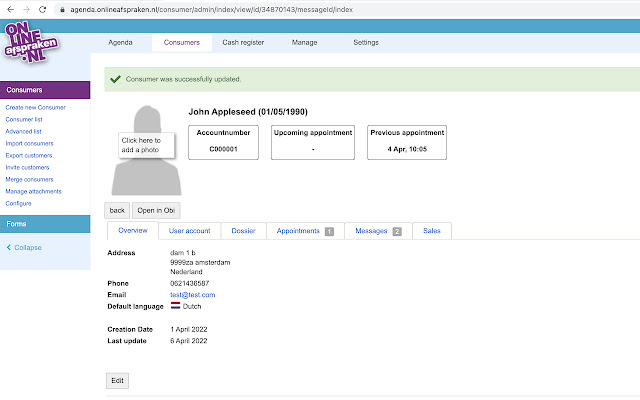Open the Configure link
Image resolution: width=640 pixels, height=400 pixels.
point(18,203)
